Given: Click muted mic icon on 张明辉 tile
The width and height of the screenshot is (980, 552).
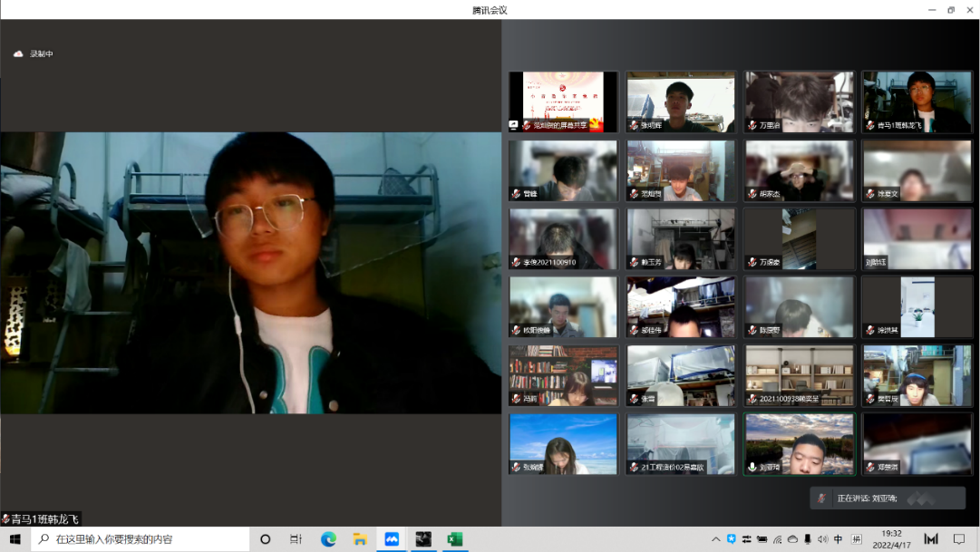Looking at the screenshot, I should (634, 125).
